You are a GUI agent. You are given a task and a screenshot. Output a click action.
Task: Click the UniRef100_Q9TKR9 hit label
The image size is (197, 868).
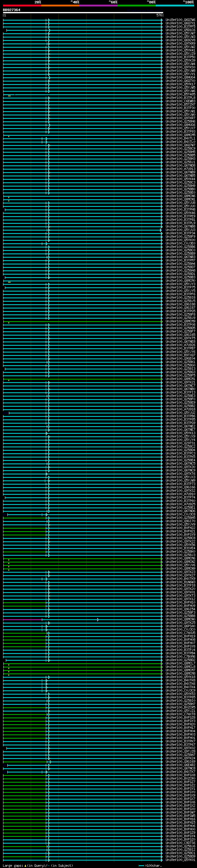coord(180,43)
